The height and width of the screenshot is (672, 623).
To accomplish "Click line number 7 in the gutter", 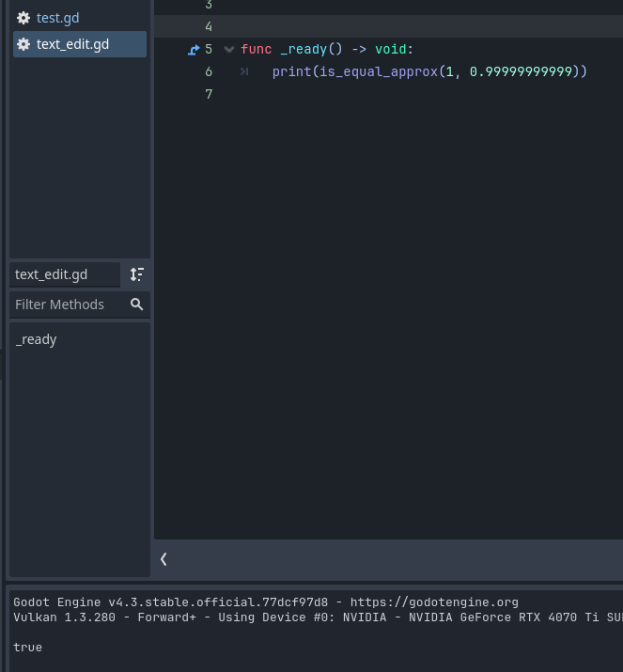I will [x=209, y=94].
